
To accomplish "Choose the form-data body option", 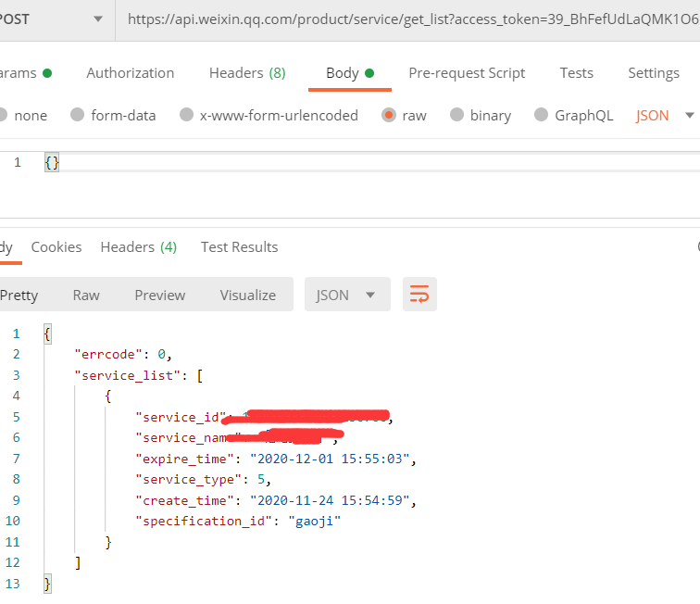I will [x=77, y=115].
